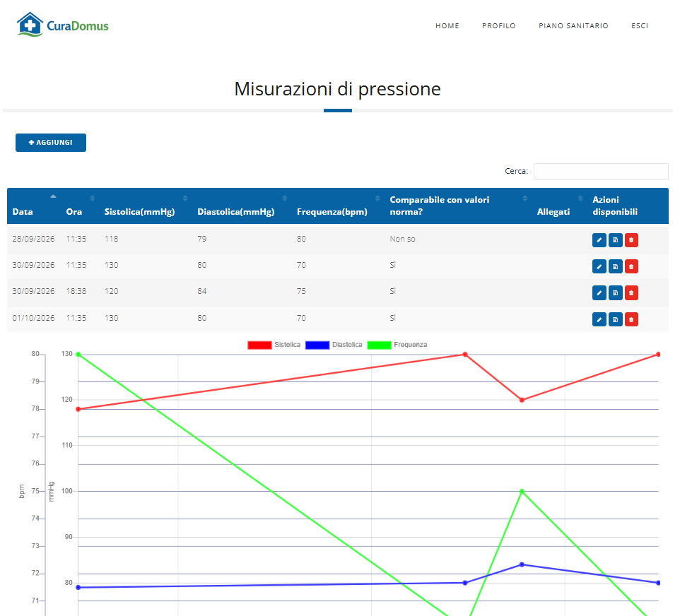
Task: Delete the 18:38 measurement via trash icon
Action: pyautogui.click(x=631, y=293)
